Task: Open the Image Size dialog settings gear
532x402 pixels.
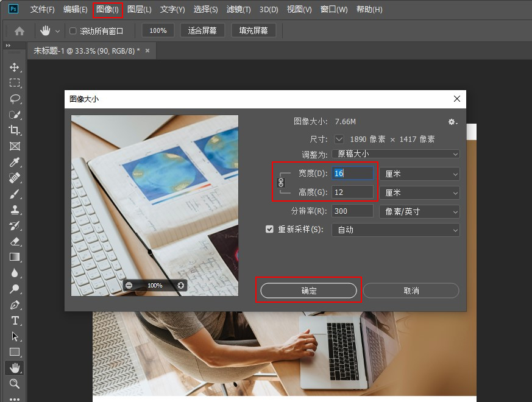Action: (452, 122)
